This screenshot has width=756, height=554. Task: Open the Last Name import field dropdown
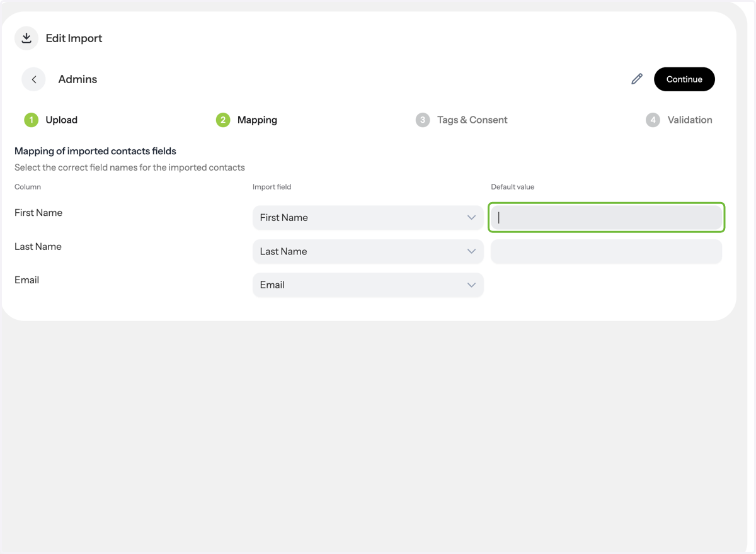point(368,251)
